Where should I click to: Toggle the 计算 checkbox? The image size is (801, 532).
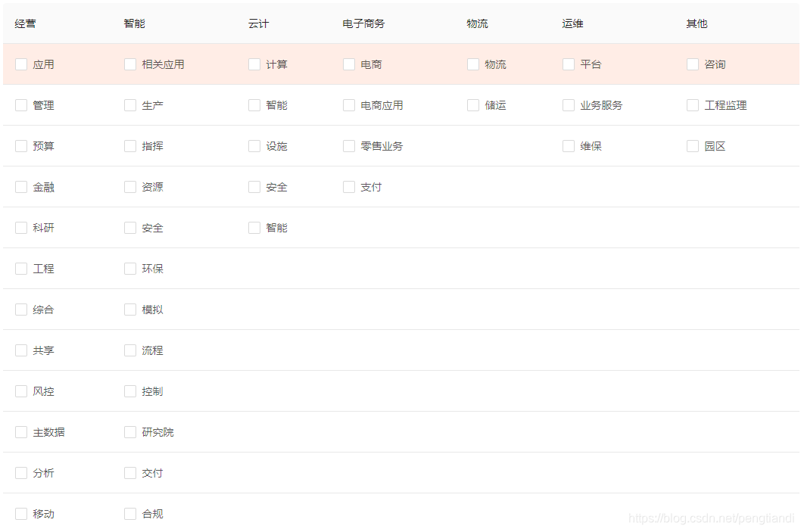[254, 64]
